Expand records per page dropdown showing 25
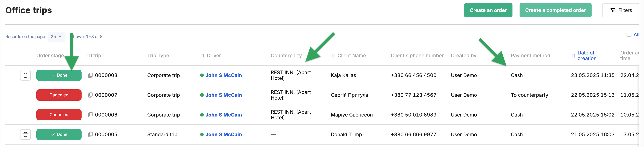The height and width of the screenshot is (147, 644). pos(56,36)
